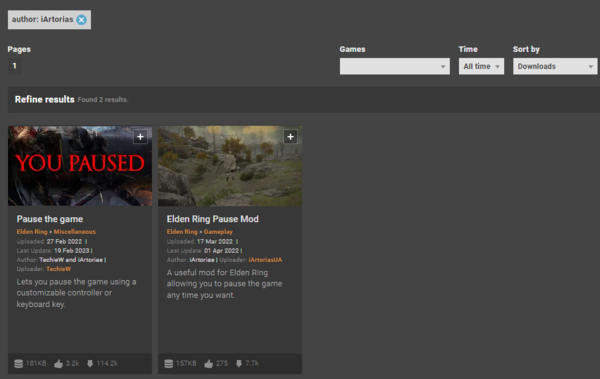The width and height of the screenshot is (600, 379).
Task: Go to page 1 of results
Action: pos(15,66)
